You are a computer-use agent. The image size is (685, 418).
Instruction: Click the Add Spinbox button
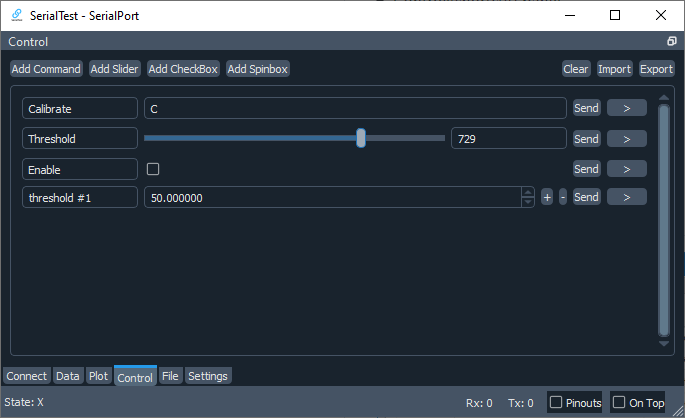[258, 69]
